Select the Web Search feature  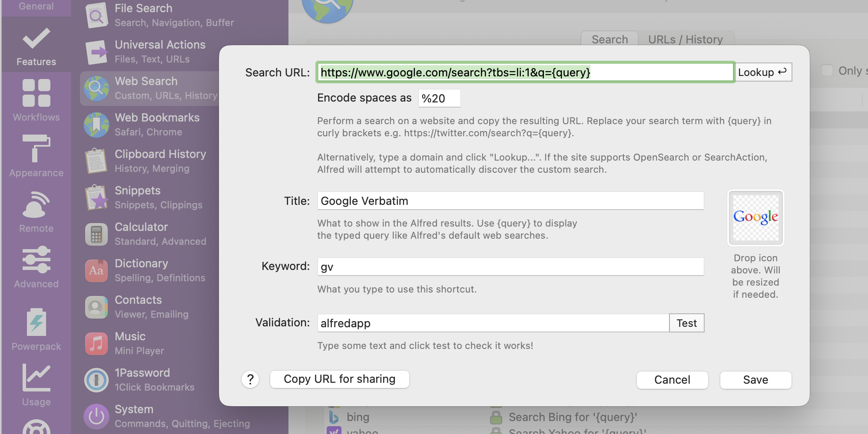click(x=150, y=88)
